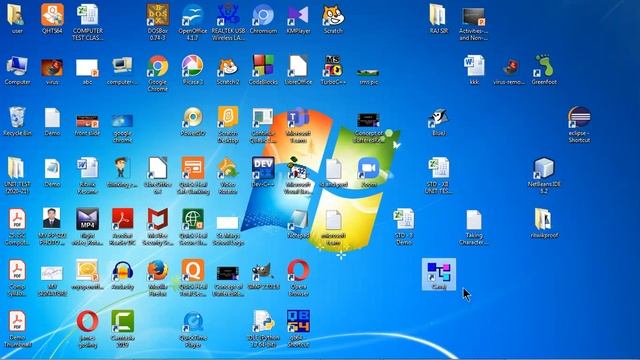This screenshot has height=360, width=640.
Task: Launch the Camtasia 2019 shortcut
Action: pyautogui.click(x=122, y=322)
